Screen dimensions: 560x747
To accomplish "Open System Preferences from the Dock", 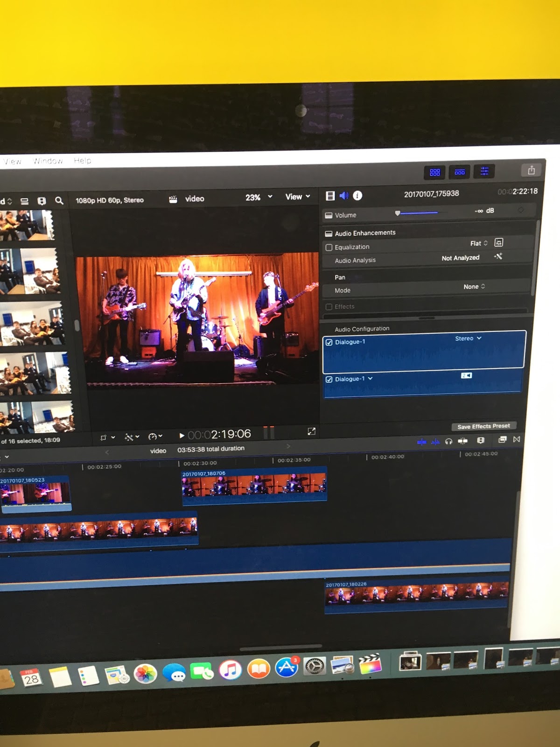I will pos(315,666).
